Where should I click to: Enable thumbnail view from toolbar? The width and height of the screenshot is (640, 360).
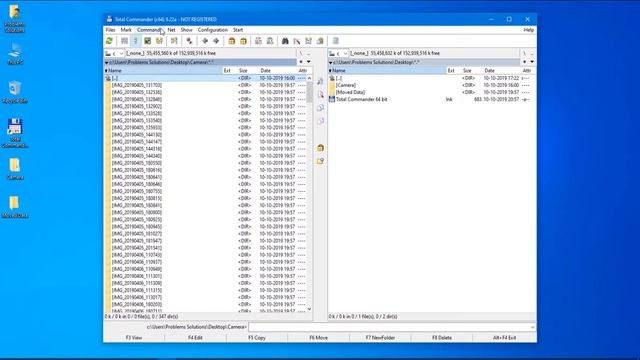[x=148, y=41]
